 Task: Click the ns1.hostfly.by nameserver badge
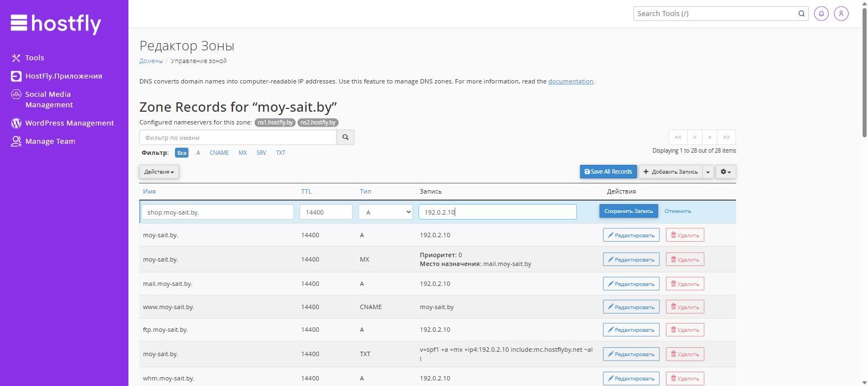click(275, 122)
